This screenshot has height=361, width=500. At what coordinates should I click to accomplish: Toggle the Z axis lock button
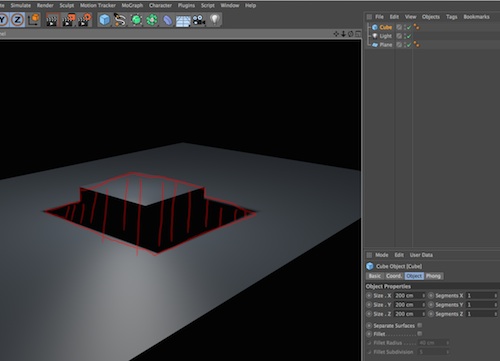click(17, 20)
